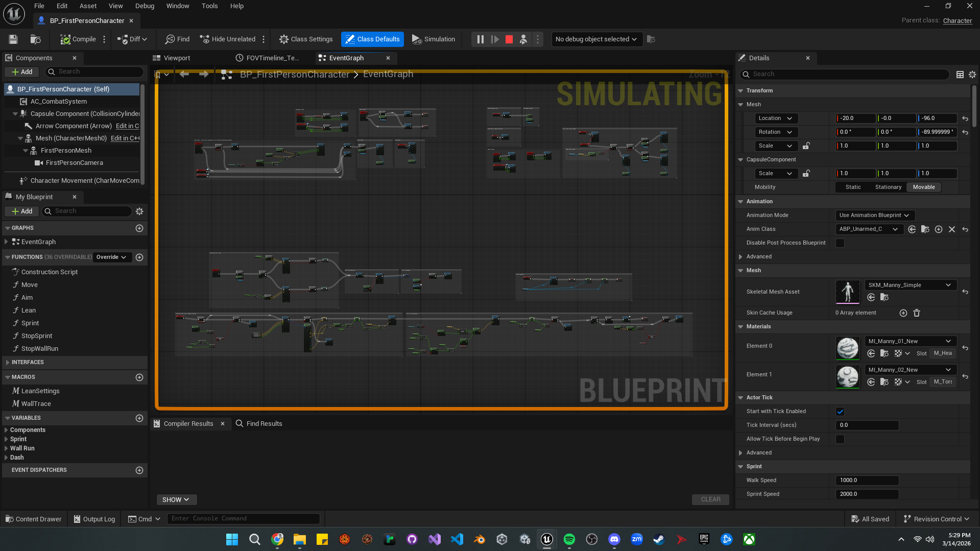The width and height of the screenshot is (980, 551).
Task: Open Skeletal Mesh SKM_Manny_Simple dropdown
Action: pos(910,285)
